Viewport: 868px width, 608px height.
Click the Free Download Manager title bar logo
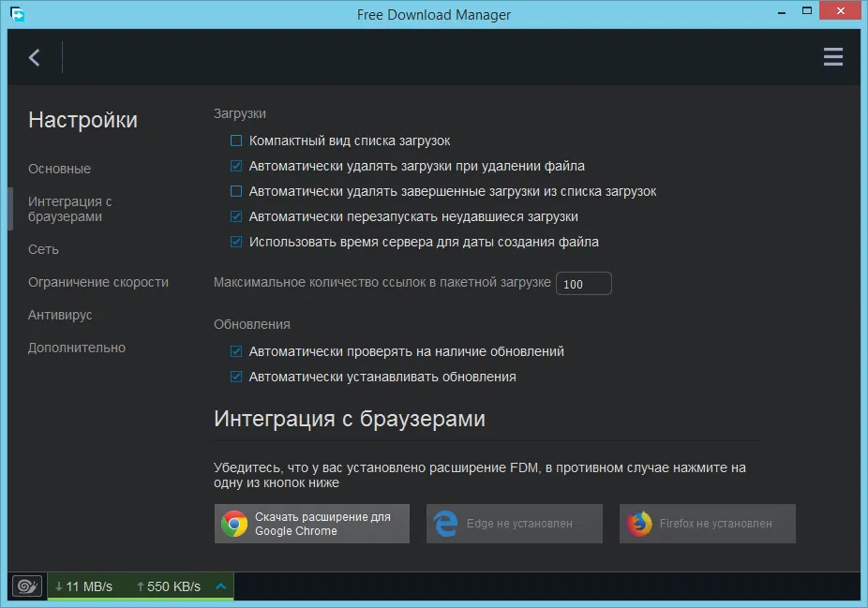point(17,14)
